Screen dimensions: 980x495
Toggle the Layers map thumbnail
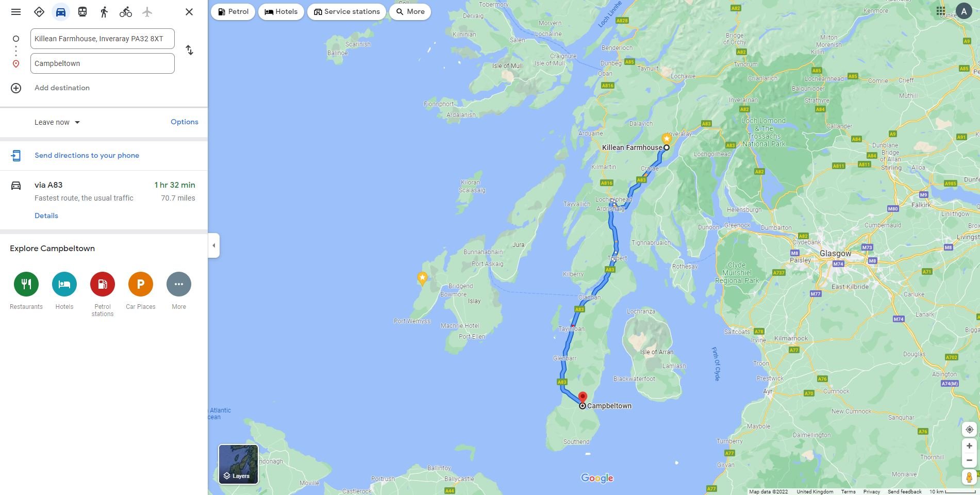(x=238, y=464)
